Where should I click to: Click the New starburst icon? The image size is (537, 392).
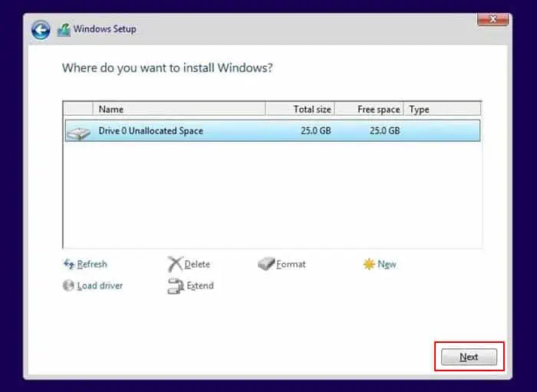(x=369, y=264)
